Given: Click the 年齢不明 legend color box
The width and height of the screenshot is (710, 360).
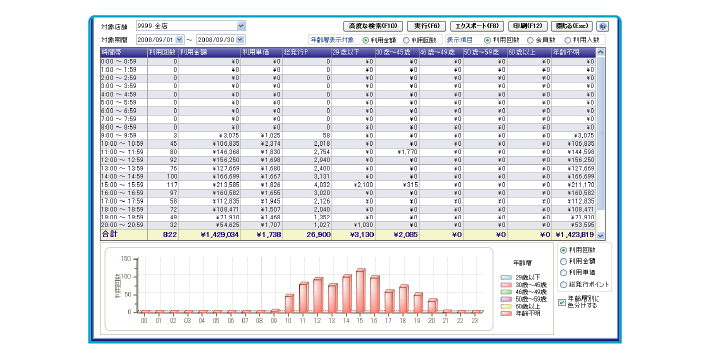Looking at the screenshot, I should click(506, 313).
